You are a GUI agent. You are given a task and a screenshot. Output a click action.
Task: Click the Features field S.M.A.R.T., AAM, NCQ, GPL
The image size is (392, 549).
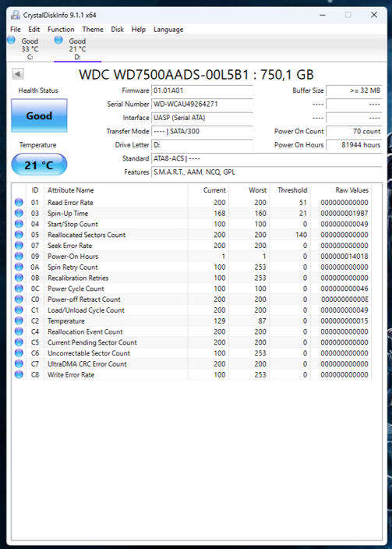[267, 172]
